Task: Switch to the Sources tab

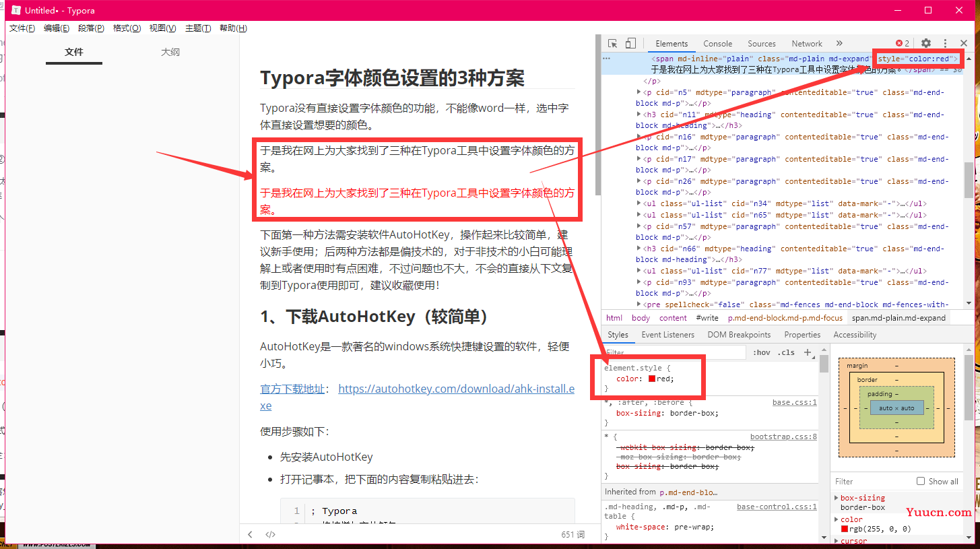Action: pos(762,43)
